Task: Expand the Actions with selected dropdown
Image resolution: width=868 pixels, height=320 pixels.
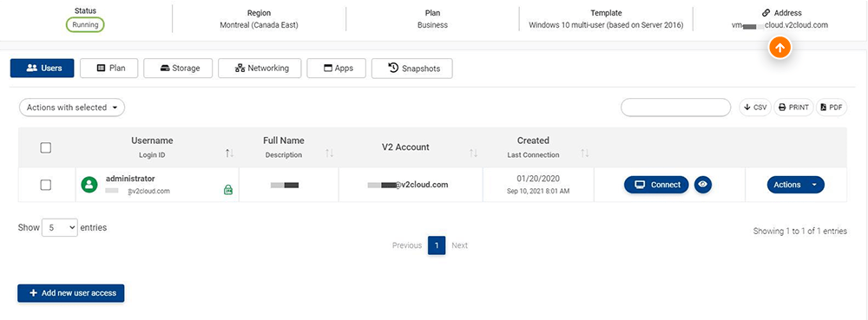Action: [x=72, y=108]
